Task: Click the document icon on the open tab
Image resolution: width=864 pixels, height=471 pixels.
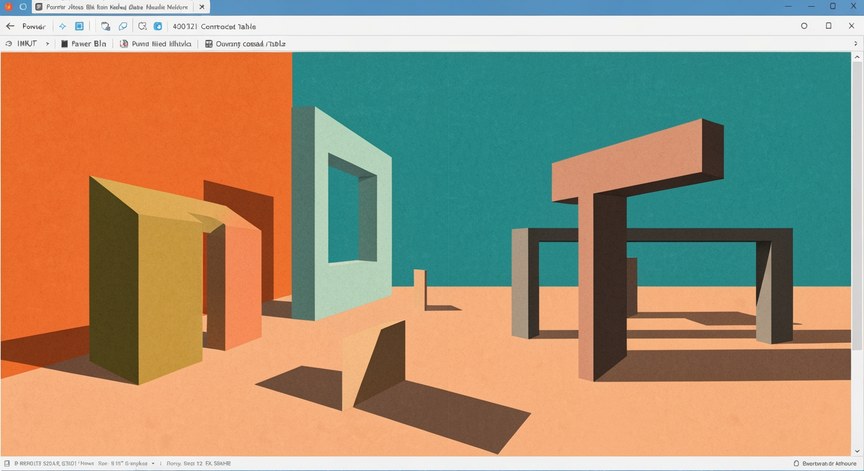Action: (x=39, y=7)
